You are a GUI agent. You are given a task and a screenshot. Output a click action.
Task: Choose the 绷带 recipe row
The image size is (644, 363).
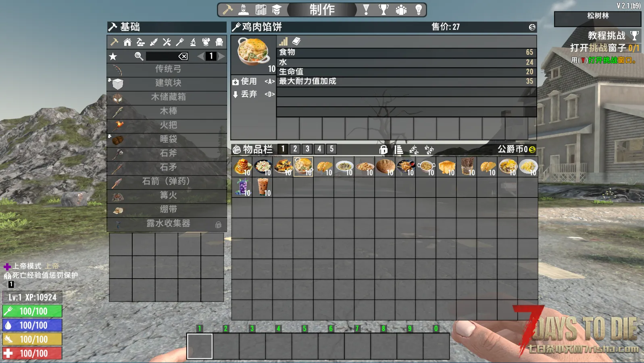[x=167, y=210]
